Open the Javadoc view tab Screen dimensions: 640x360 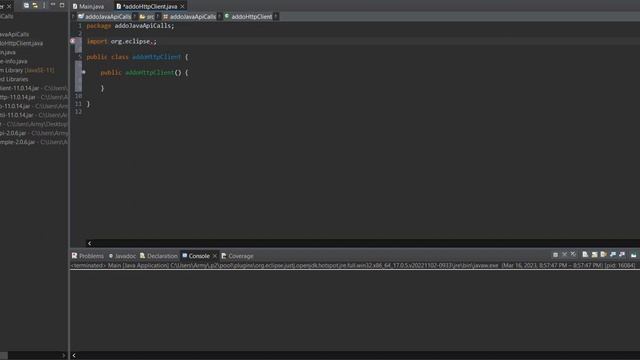point(122,256)
